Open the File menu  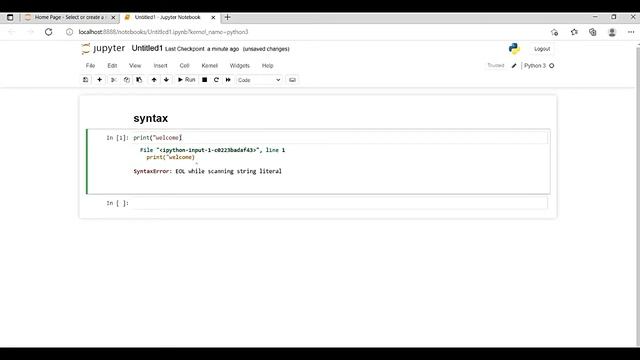coord(90,66)
